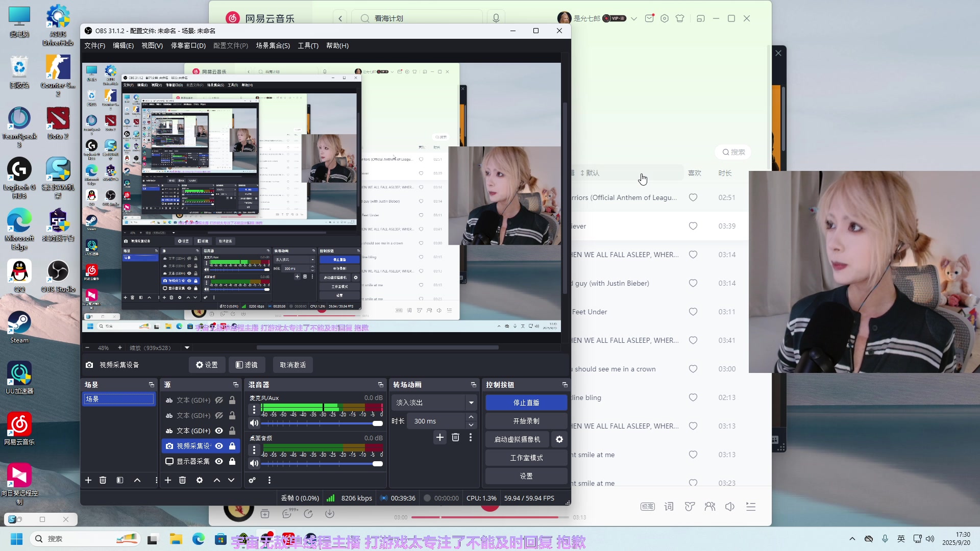The height and width of the screenshot is (551, 980).
Task: Hide the 视频采集设备 source eye
Action: click(219, 446)
